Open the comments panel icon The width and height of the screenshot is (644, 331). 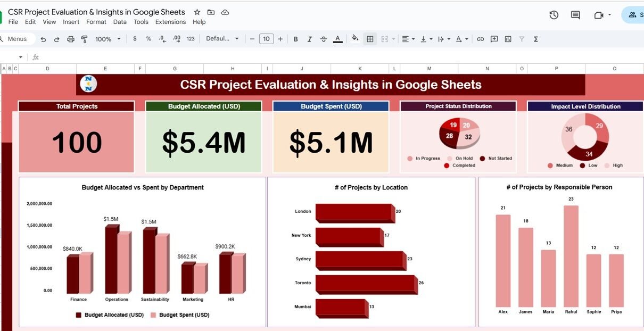(x=575, y=15)
